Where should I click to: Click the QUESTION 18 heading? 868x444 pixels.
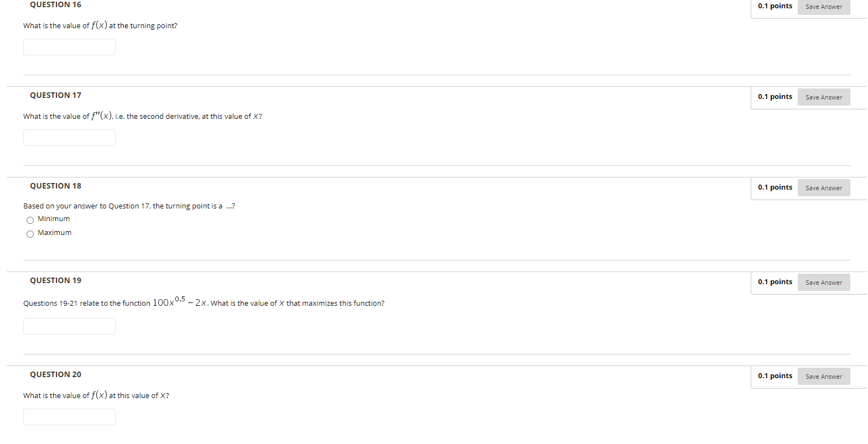tap(55, 186)
